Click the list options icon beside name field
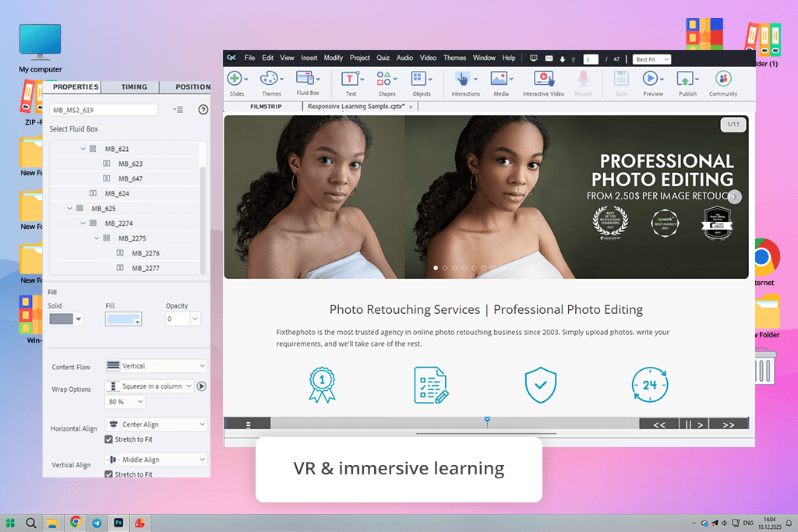Viewport: 798px width, 532px height. (178, 109)
